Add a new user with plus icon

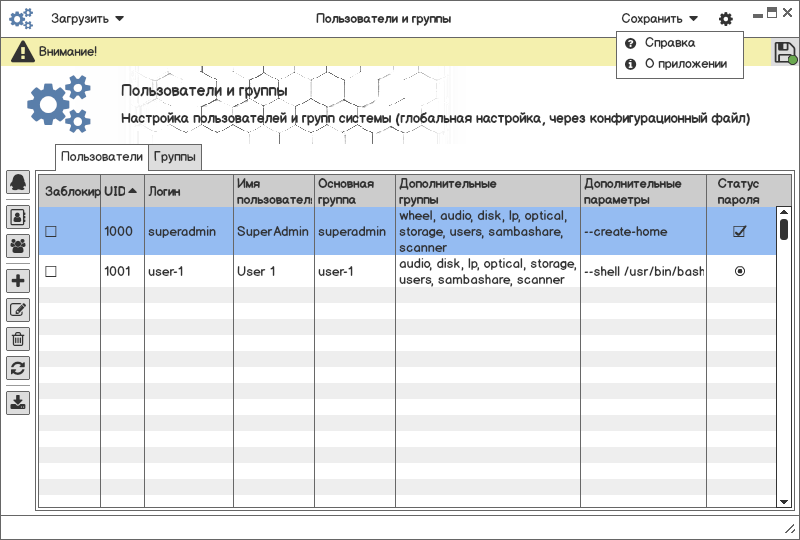coord(18,281)
